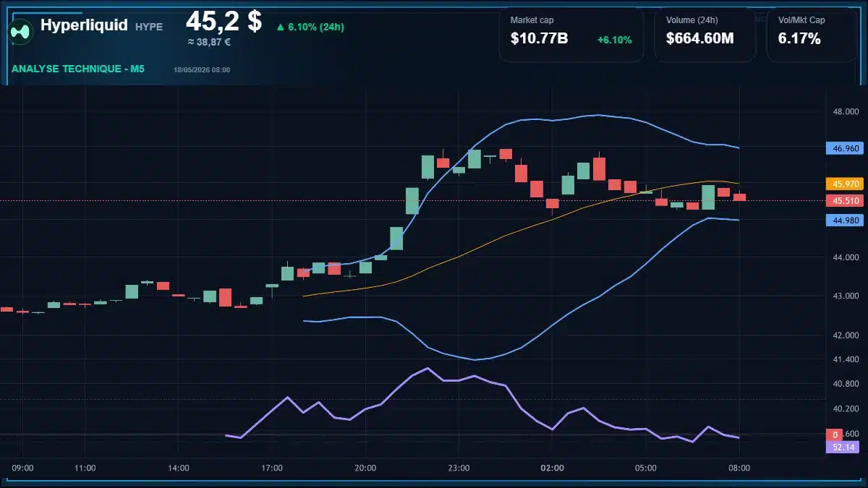Open the Volume (24h) $664.60M card
Viewport: 868px width, 488px height.
(x=705, y=35)
